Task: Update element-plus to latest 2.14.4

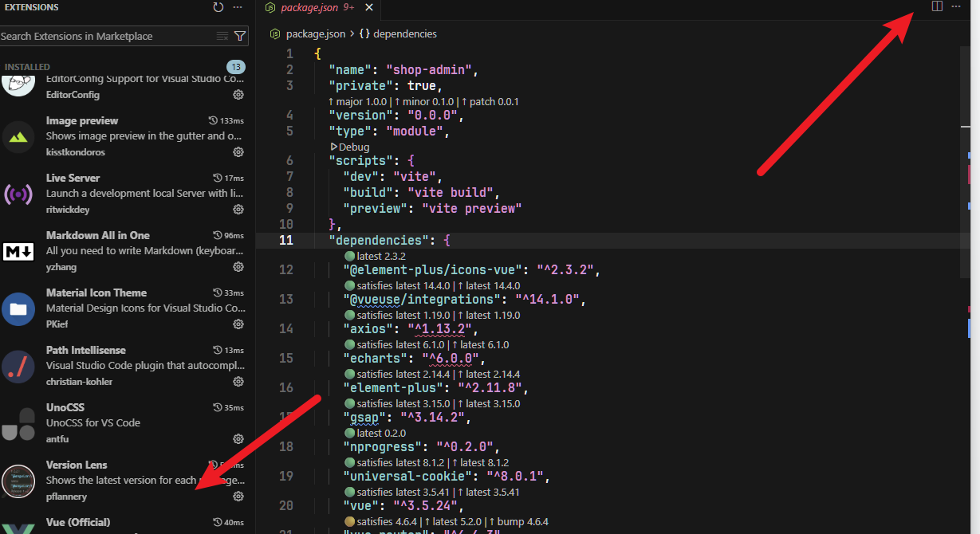Action: pyautogui.click(x=489, y=374)
